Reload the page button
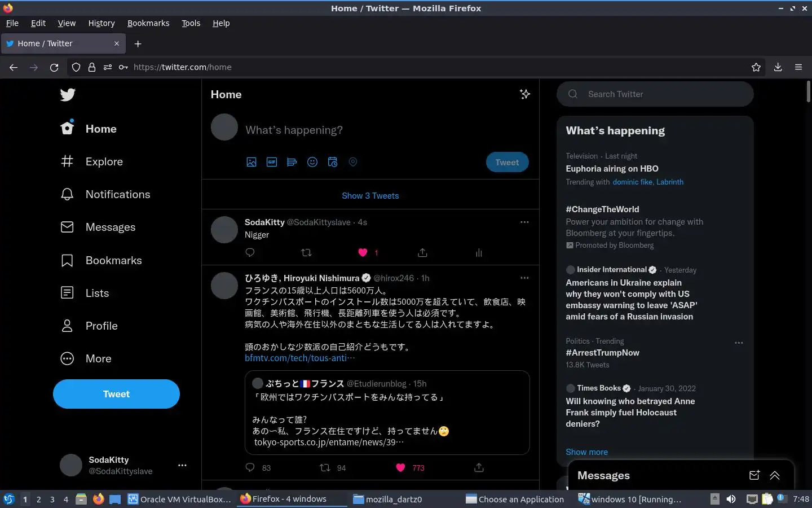The width and height of the screenshot is (812, 508). (54, 67)
